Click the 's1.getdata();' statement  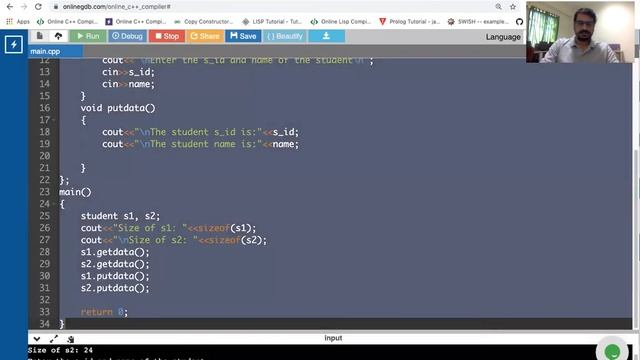point(115,252)
